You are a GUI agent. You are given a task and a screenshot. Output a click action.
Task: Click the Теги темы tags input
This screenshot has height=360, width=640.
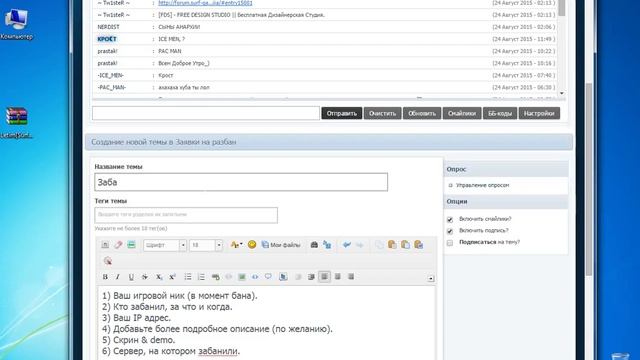click(186, 215)
